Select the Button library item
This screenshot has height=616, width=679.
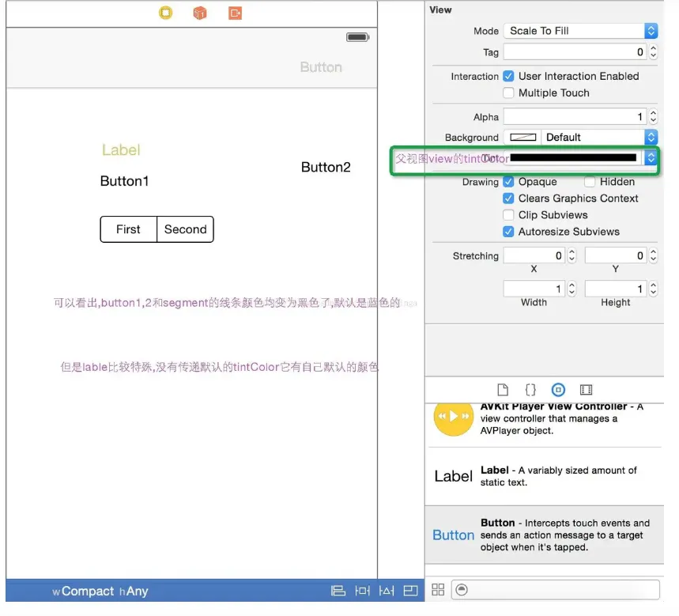click(x=544, y=535)
